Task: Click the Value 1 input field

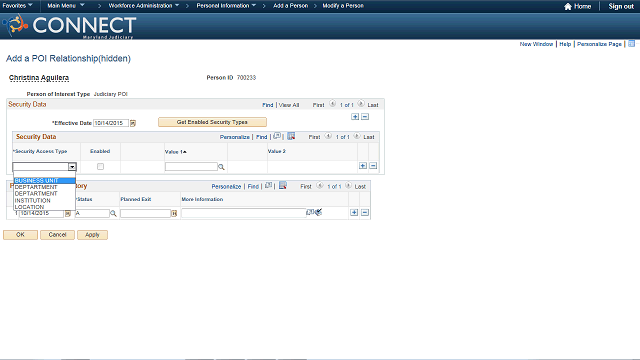Action: (x=191, y=167)
